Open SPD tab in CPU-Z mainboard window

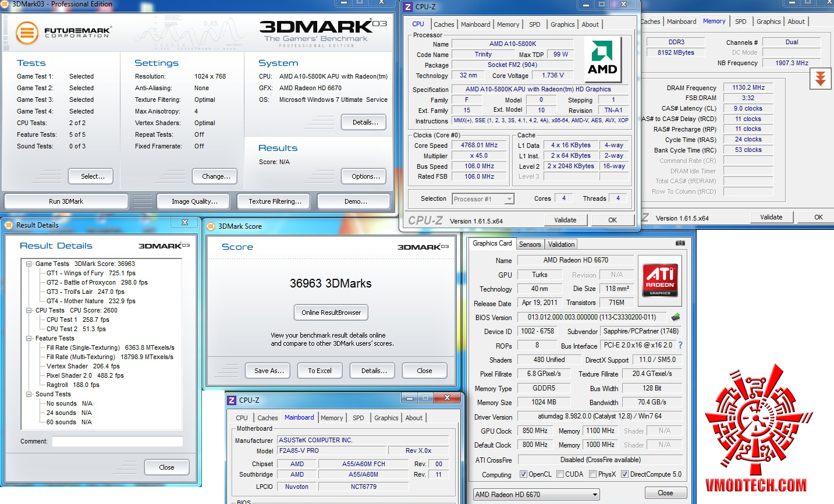click(359, 418)
